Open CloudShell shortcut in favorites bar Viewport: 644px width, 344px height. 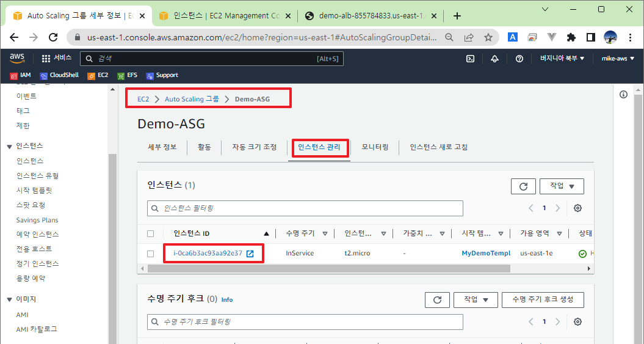59,75
